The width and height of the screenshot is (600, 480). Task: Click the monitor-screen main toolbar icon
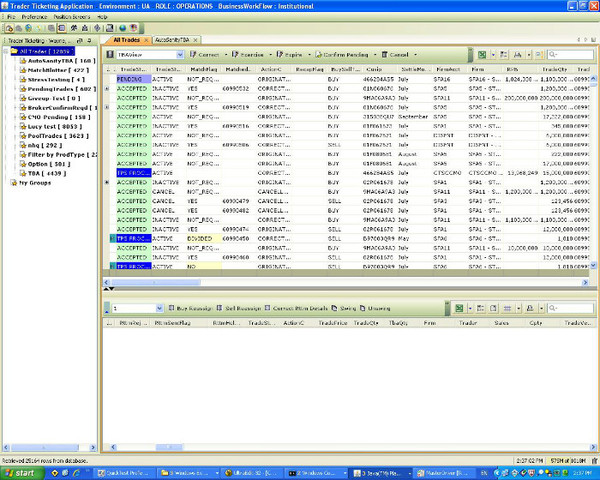tap(109, 28)
